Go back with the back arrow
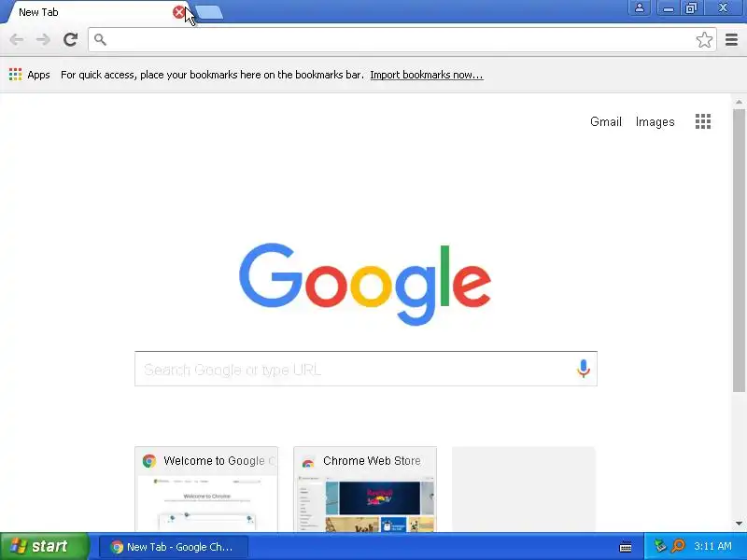The width and height of the screenshot is (747, 560). coord(17,39)
